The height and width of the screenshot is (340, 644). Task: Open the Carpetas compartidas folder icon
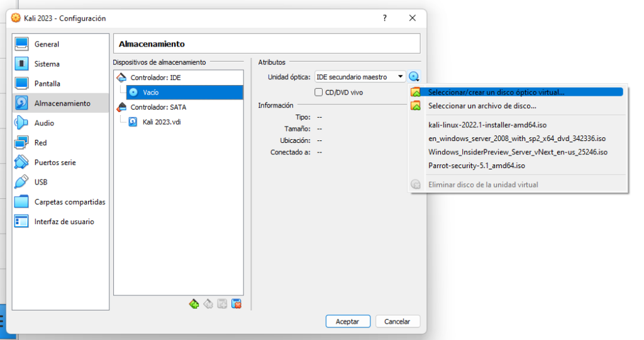pos(21,202)
